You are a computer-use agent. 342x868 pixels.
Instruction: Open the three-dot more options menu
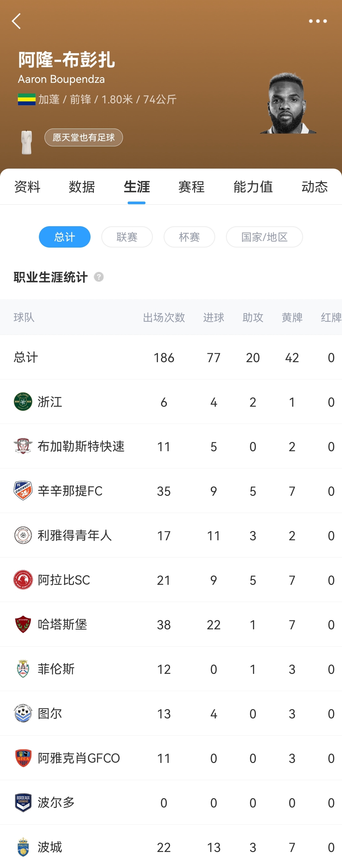pyautogui.click(x=318, y=21)
